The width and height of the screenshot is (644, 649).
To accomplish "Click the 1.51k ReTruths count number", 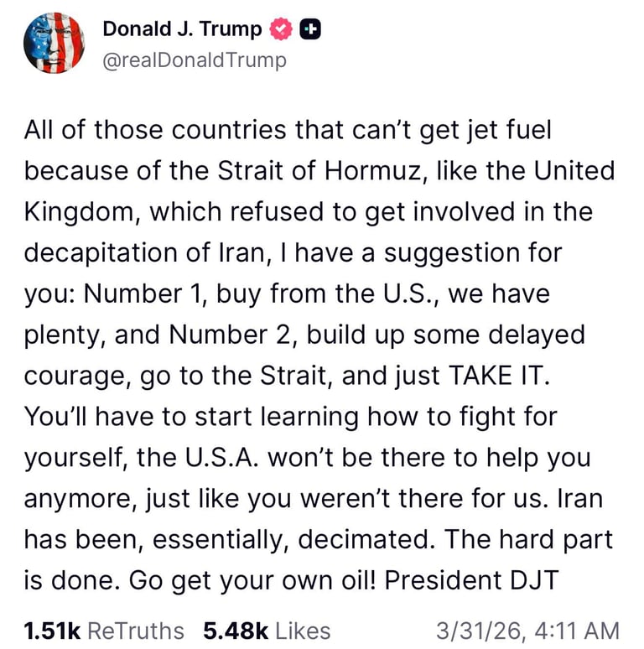I will click(x=51, y=631).
